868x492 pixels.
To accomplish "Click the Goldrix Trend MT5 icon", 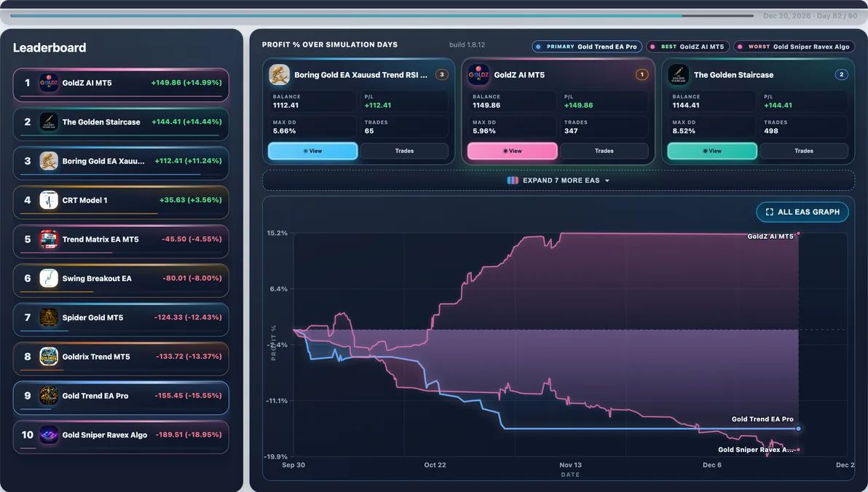I will pos(49,357).
